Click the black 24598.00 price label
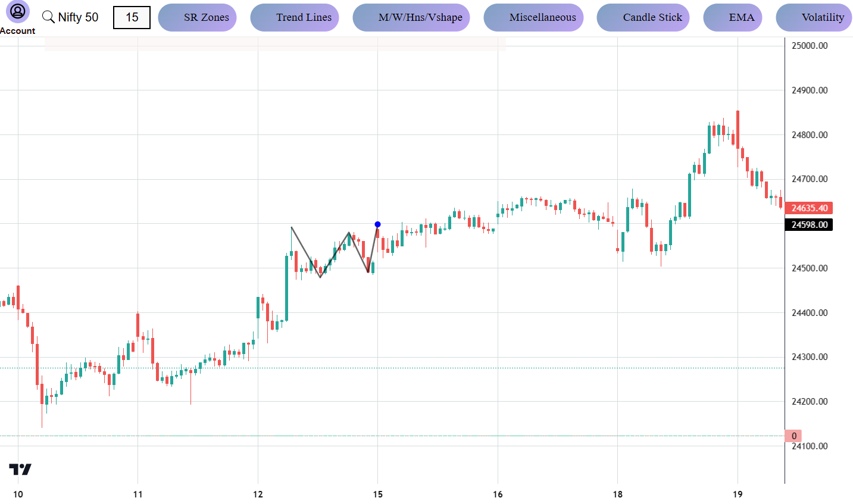The image size is (853, 504). (x=808, y=225)
